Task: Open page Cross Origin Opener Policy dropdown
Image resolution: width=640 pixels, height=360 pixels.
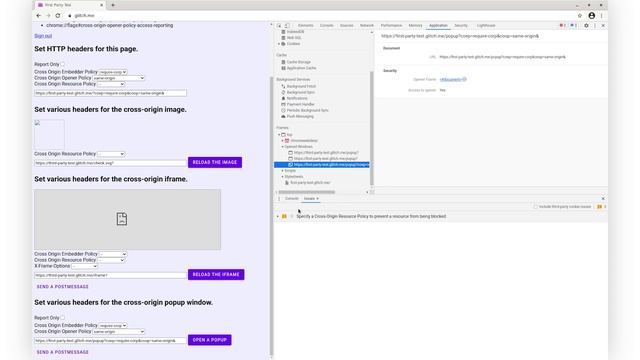Action: pyautogui.click(x=118, y=78)
